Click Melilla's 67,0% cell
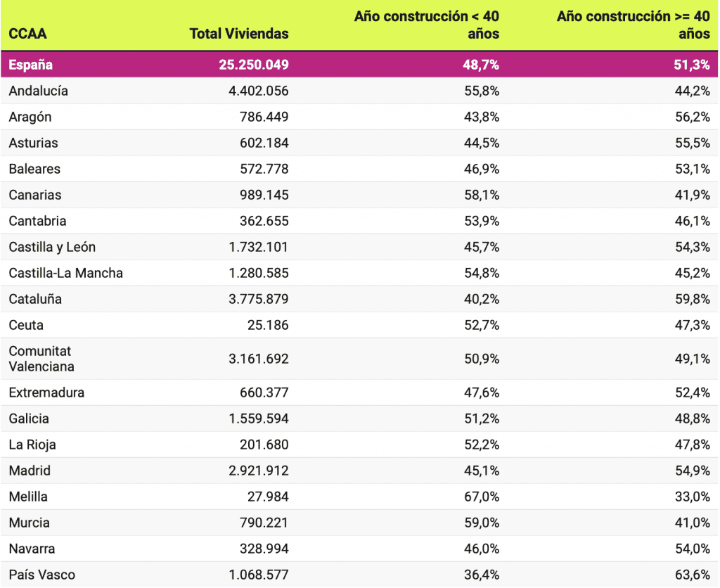Viewport: 720px width, 588px height. [x=482, y=497]
